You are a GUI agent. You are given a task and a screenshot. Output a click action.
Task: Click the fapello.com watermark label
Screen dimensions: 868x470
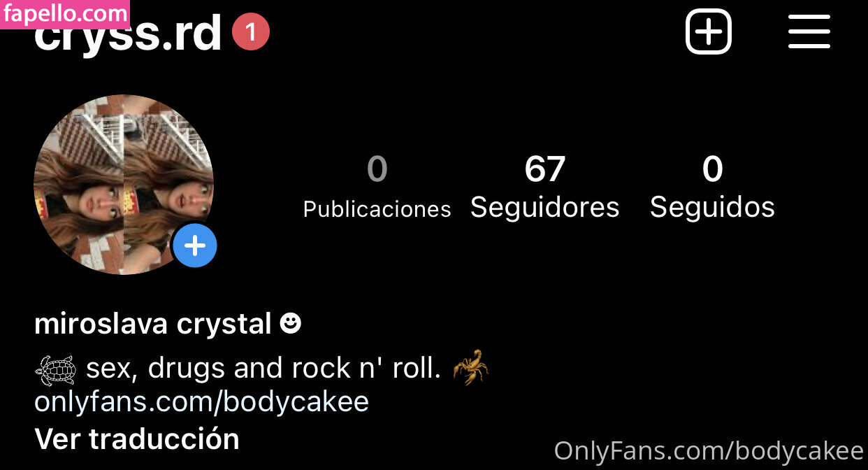pyautogui.click(x=65, y=13)
